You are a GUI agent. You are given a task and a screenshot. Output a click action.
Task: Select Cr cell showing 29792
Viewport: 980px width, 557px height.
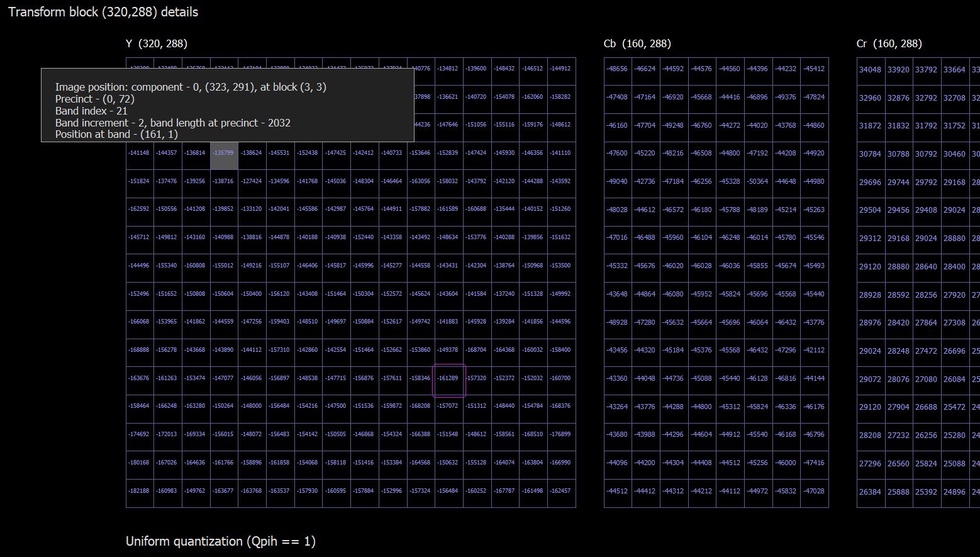pyautogui.click(x=927, y=182)
